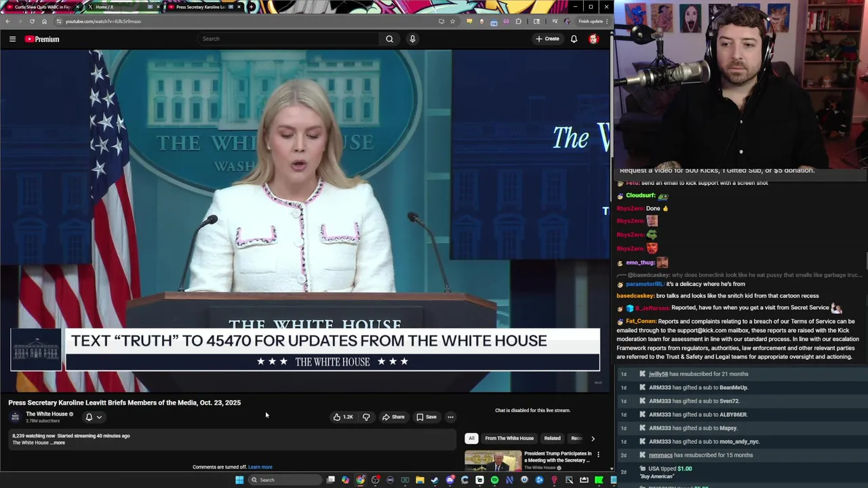Go back with the browser back arrow
868x488 pixels.
tap(7, 21)
